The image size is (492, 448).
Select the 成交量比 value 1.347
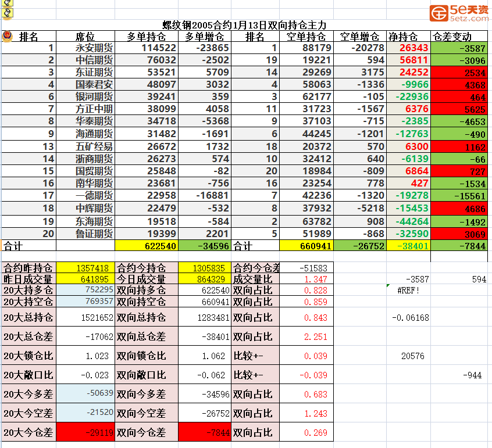(306, 279)
